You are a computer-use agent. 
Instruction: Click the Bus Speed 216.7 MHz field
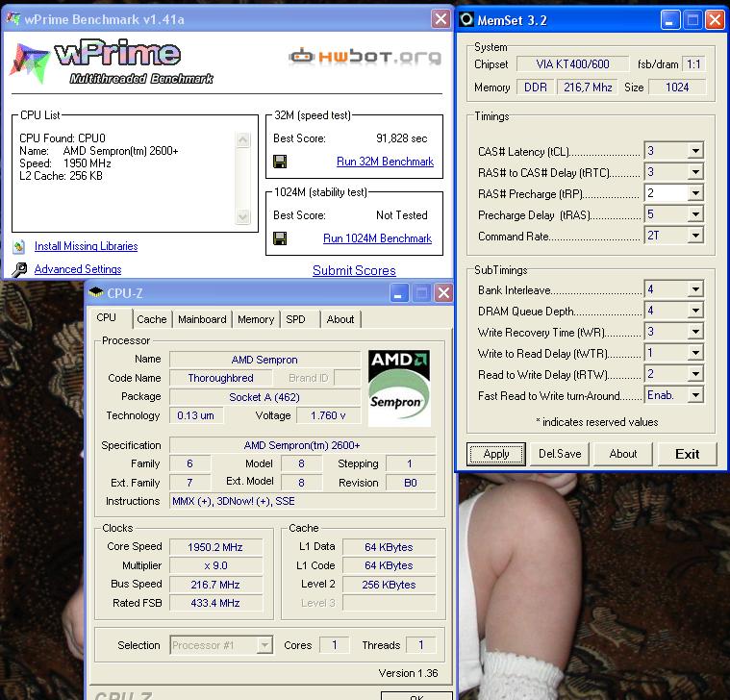point(215,585)
